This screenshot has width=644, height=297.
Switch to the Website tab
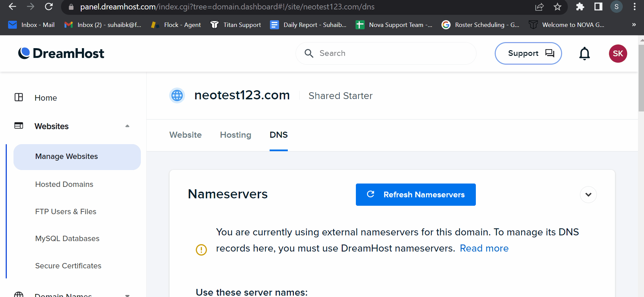tap(185, 135)
